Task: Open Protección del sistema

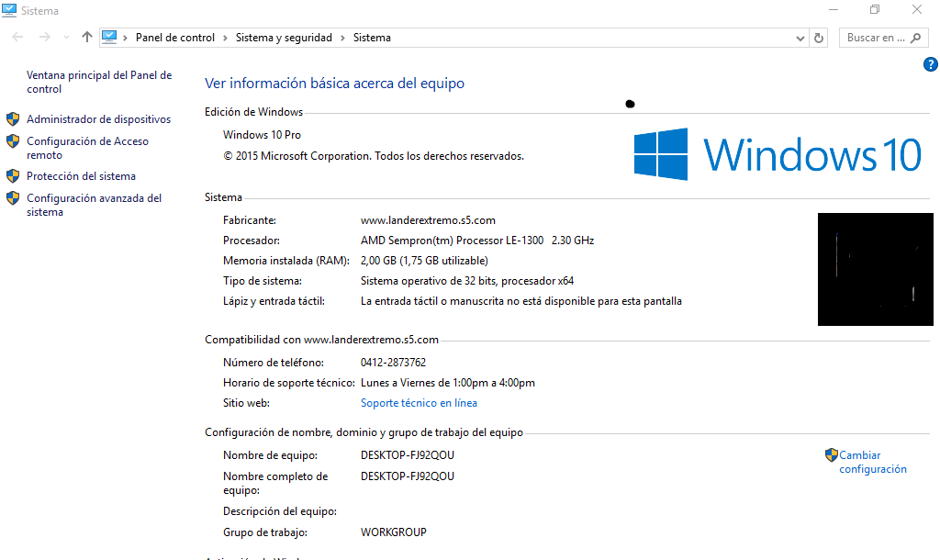Action: pos(81,176)
